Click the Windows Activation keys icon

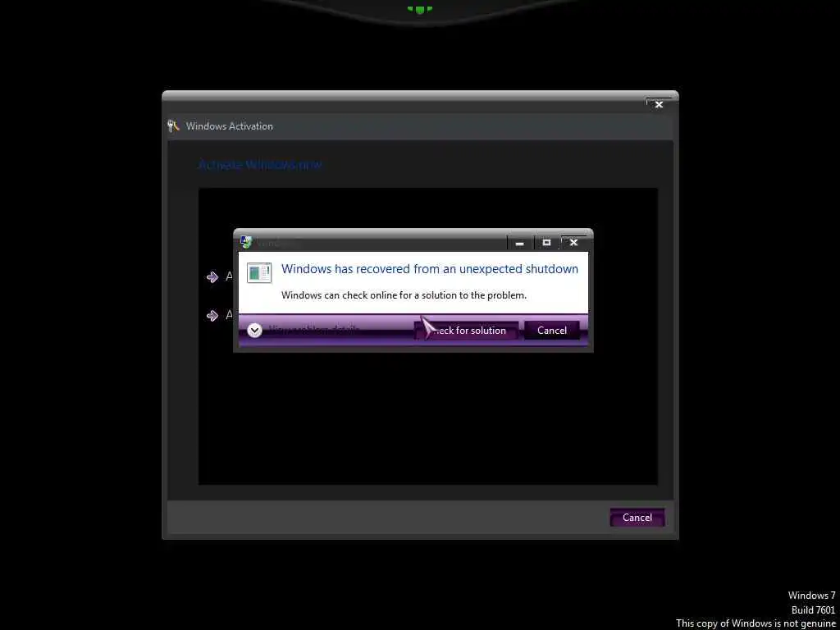pyautogui.click(x=174, y=126)
